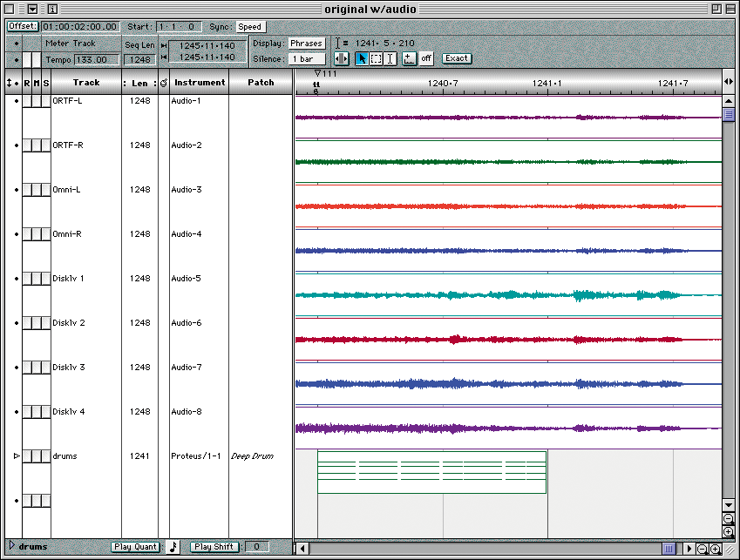Click the ruler left-right arrows icon
The height and width of the screenshot is (560, 740).
click(x=728, y=82)
